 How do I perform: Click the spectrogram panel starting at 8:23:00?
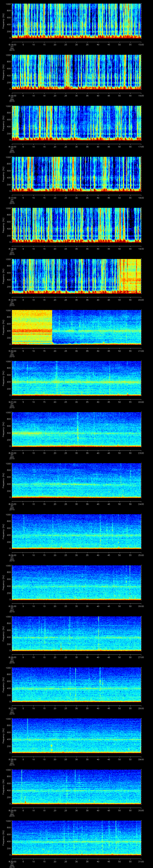tap(77, 481)
